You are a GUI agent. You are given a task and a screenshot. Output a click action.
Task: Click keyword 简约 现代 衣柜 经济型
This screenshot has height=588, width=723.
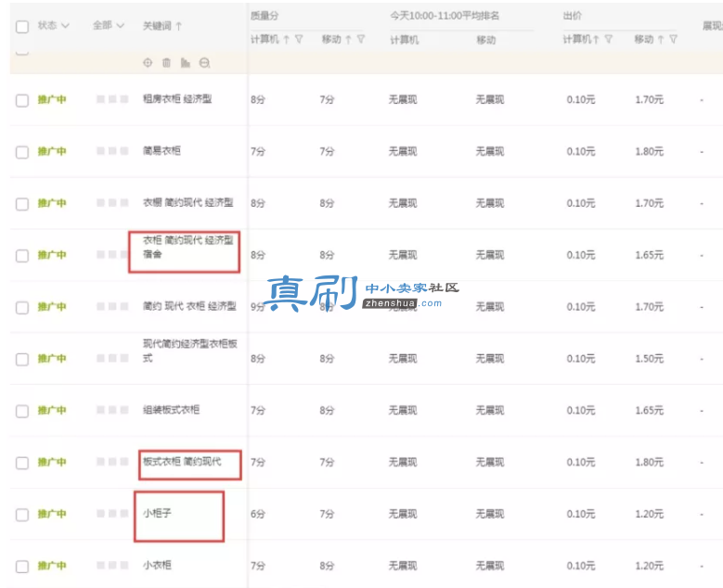(189, 306)
